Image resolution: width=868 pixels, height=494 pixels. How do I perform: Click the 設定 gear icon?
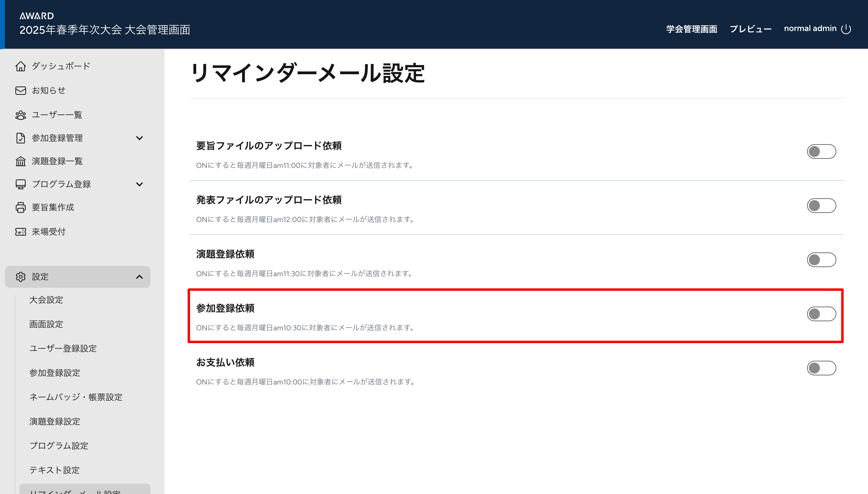20,277
